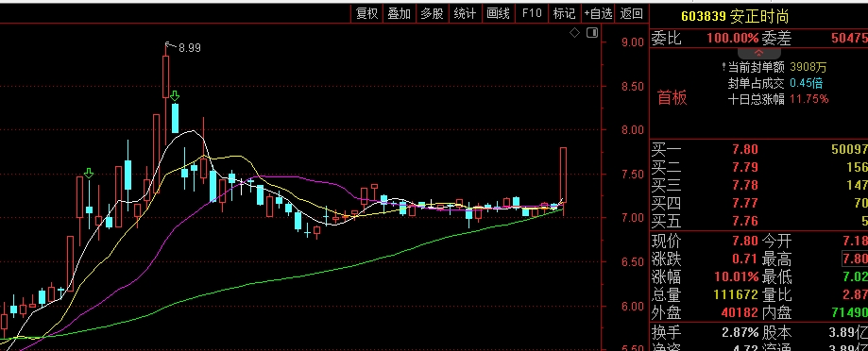Click the 8.99 high-price flag marker
Viewport: 868px width, 351px height.
[x=183, y=47]
